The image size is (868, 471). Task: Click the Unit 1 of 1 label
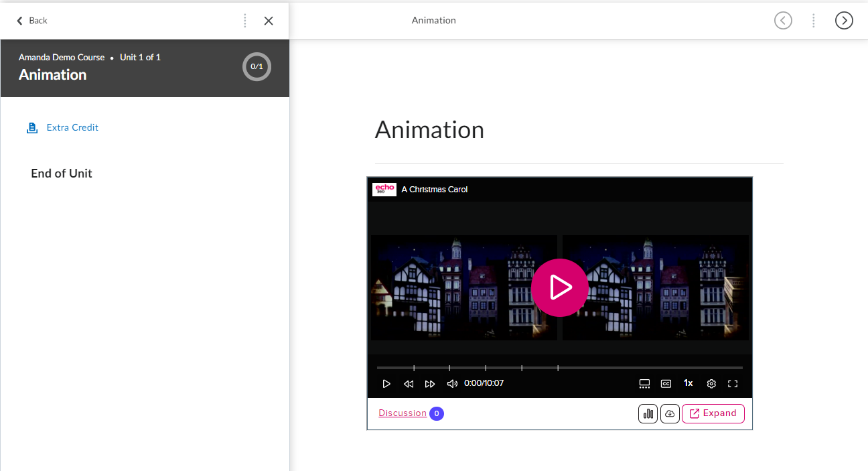click(140, 58)
